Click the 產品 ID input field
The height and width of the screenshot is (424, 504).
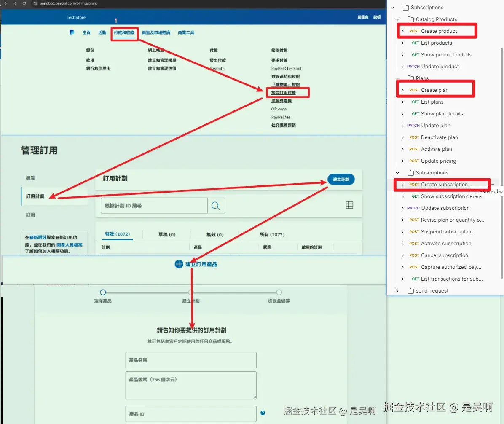coord(191,414)
